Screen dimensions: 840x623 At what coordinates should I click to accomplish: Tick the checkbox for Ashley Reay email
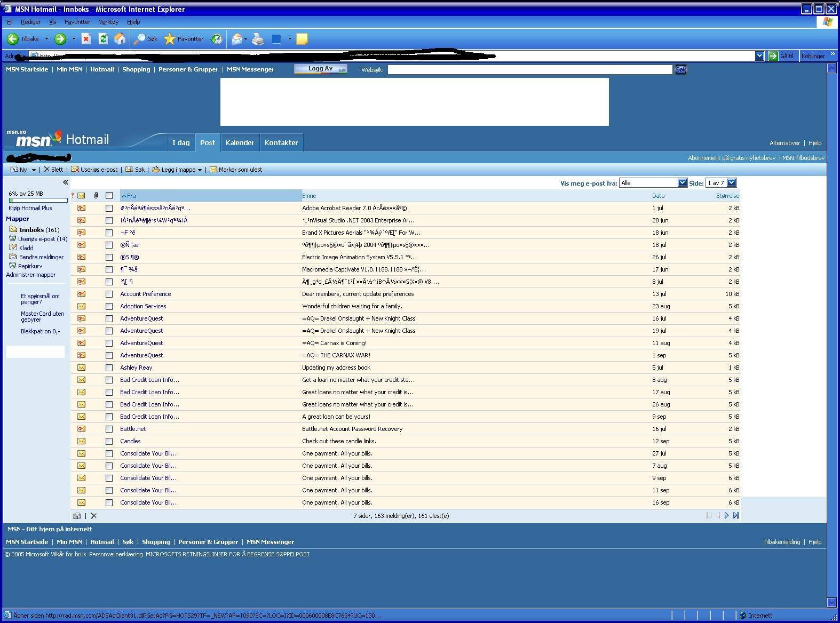tap(109, 368)
